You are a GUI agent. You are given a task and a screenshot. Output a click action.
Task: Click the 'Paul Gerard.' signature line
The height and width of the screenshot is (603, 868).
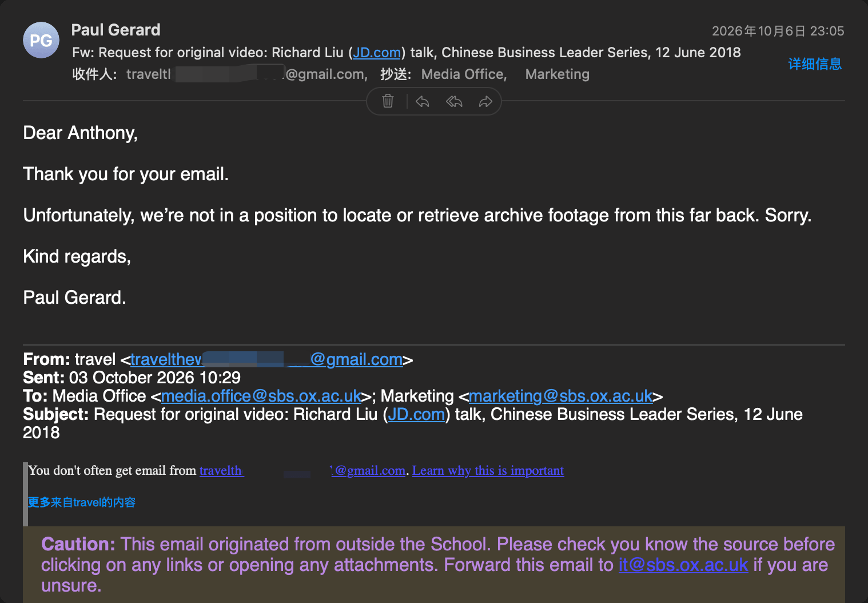[x=74, y=297]
